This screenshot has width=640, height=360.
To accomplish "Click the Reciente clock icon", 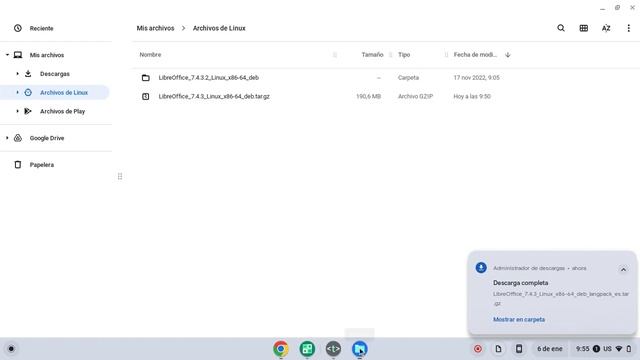I will pos(18,28).
